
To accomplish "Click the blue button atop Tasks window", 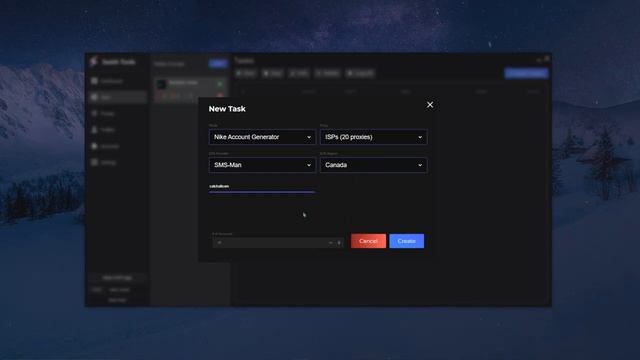I will (526, 73).
